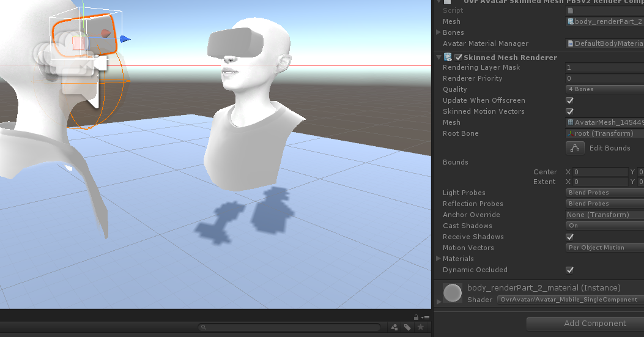
Task: Click the Renderer Priority value field
Action: (x=605, y=78)
